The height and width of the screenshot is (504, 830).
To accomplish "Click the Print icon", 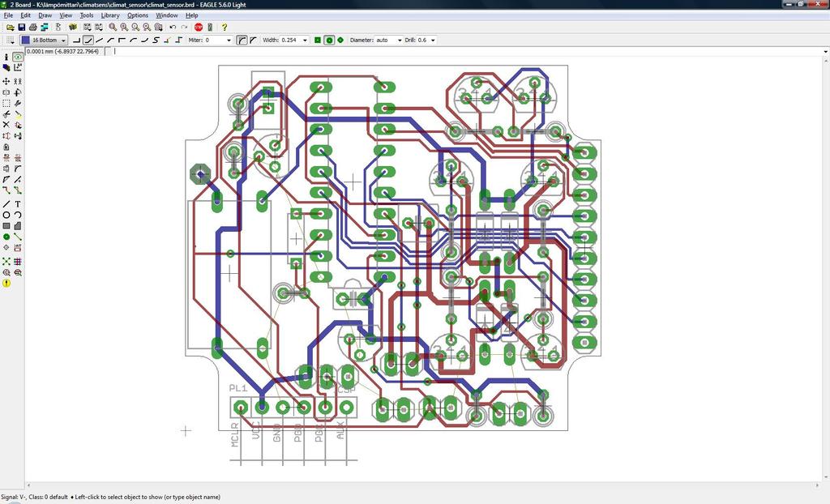I will [33, 27].
